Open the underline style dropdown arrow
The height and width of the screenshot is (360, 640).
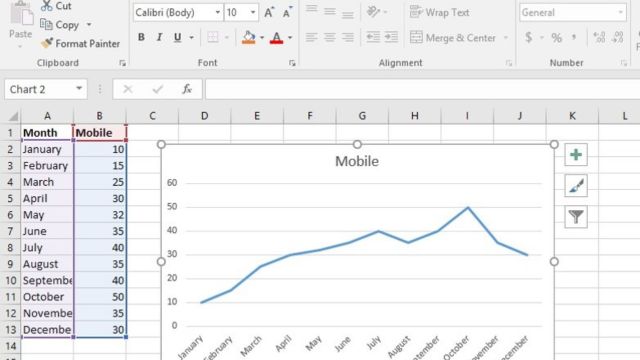191,38
